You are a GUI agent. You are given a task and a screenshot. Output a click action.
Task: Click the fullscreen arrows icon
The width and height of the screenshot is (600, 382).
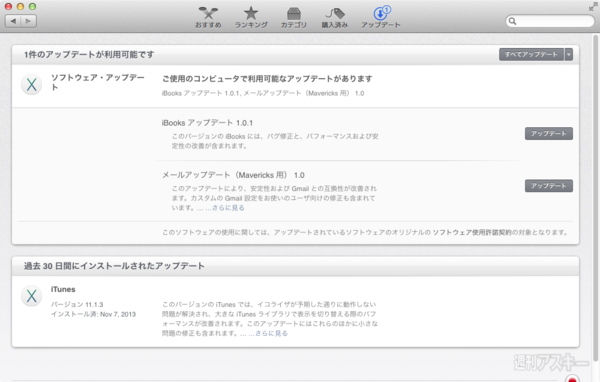(593, 7)
